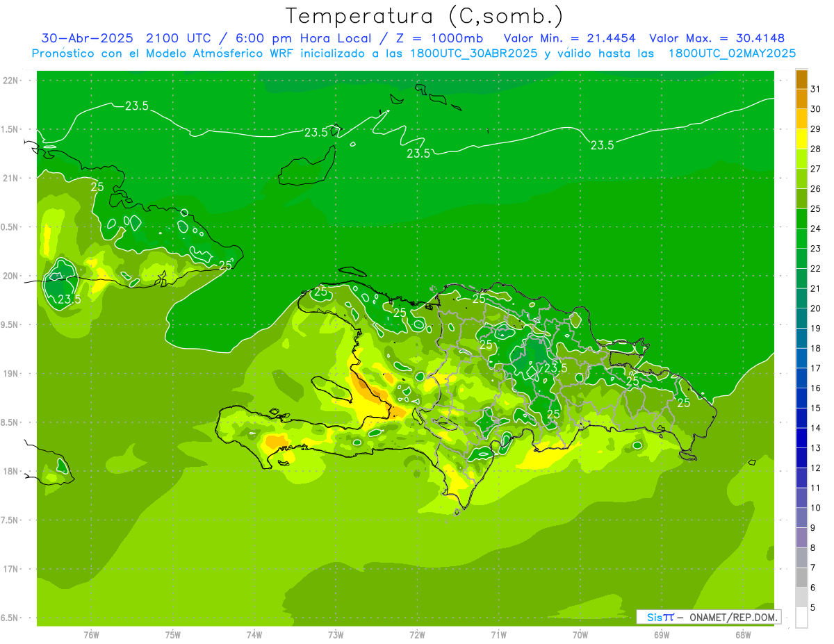Click the "73W" longitude axis label

click(336, 635)
